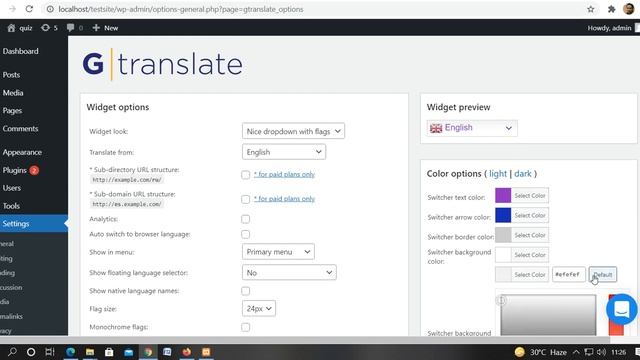
Task: Pick a shade in the color picker gradient
Action: click(x=548, y=315)
